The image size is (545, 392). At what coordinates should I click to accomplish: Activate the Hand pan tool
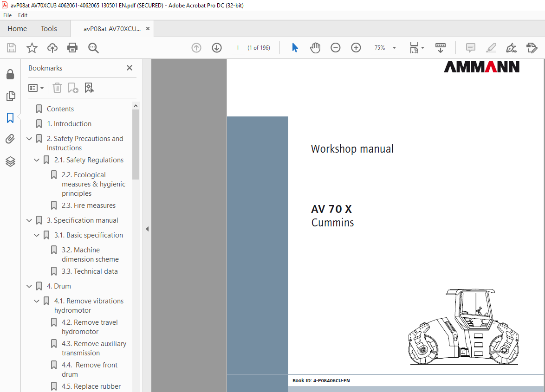point(315,48)
